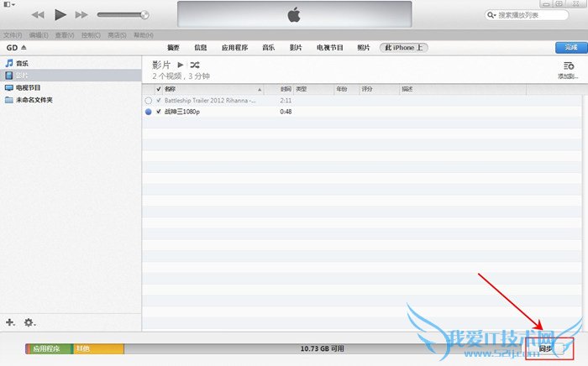This screenshot has width=588, height=366.
Task: Switch to the 摘要 tab
Action: 173,48
